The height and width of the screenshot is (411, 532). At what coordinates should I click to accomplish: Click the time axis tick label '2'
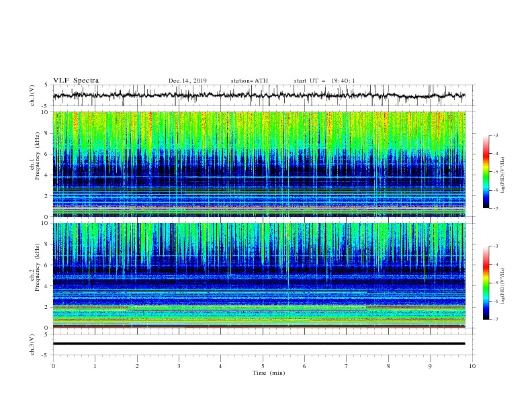coord(137,366)
